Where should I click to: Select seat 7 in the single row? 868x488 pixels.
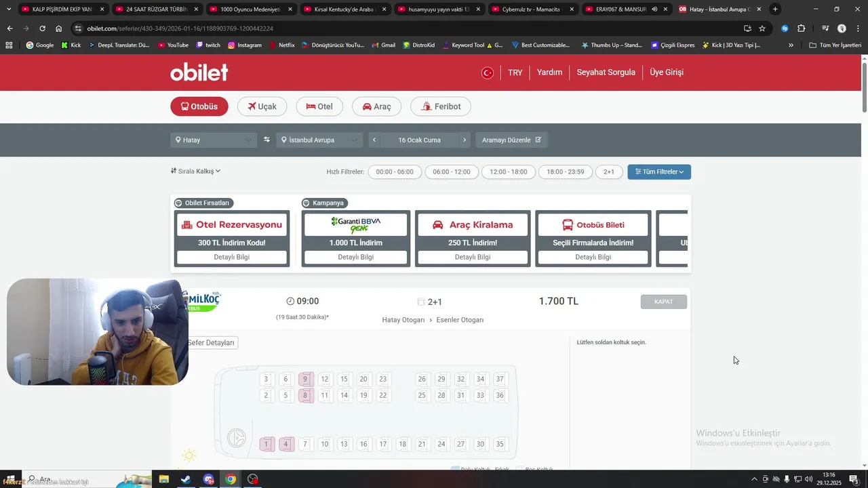(305, 445)
